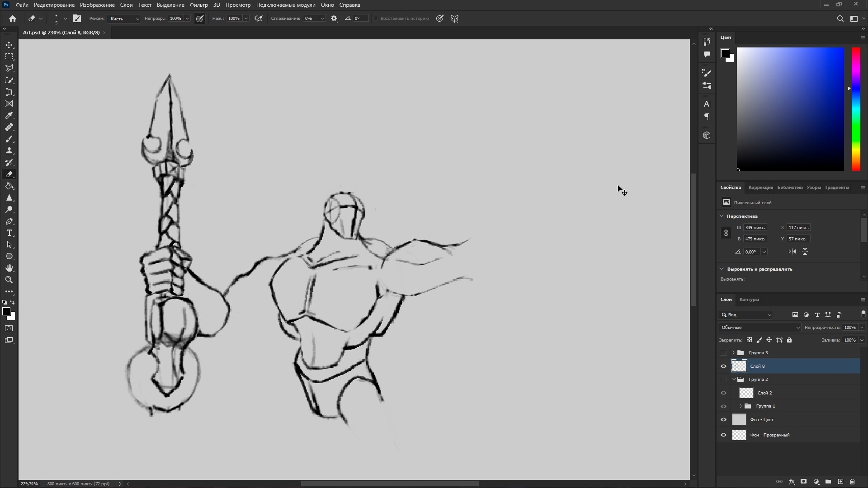This screenshot has height=488, width=868.
Task: Select the Rectangular Marquee tool
Action: pos(9,56)
